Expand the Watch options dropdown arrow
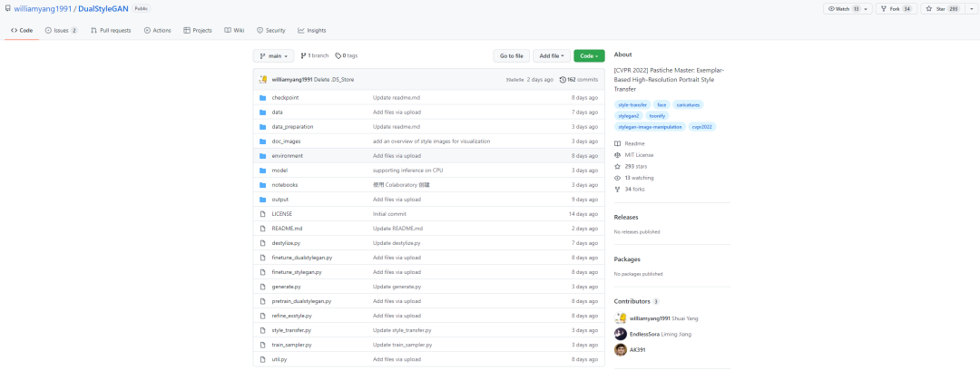The height and width of the screenshot is (371, 980). pos(866,9)
